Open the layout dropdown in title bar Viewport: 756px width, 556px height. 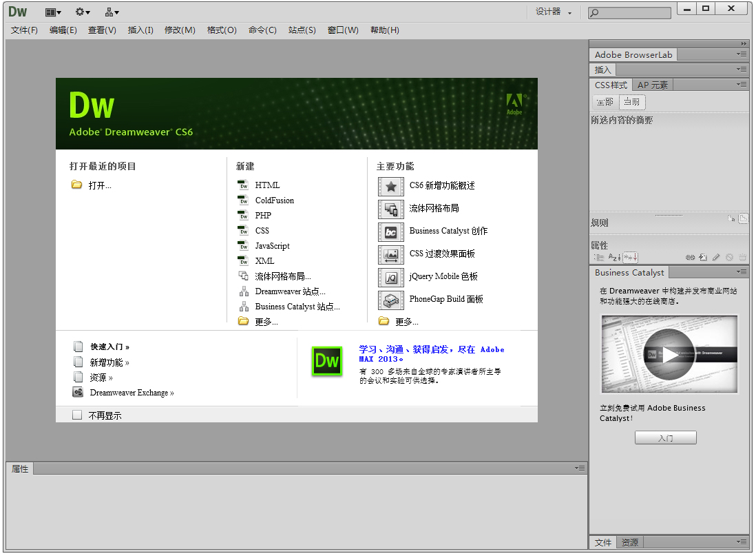click(x=53, y=12)
